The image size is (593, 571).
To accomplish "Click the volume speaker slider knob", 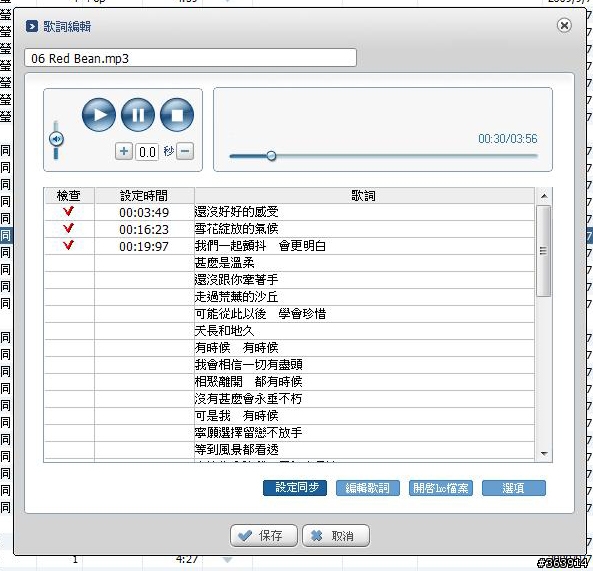I will (56, 139).
